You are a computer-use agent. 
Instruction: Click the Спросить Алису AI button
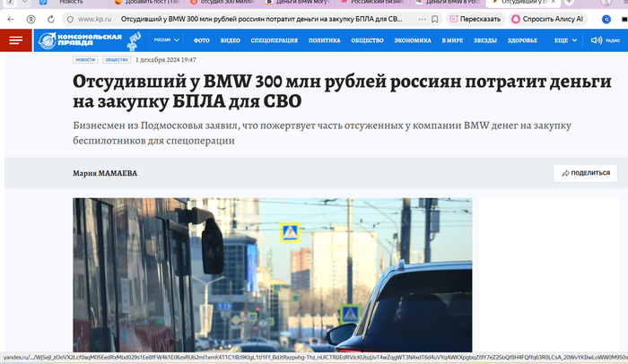[547, 18]
